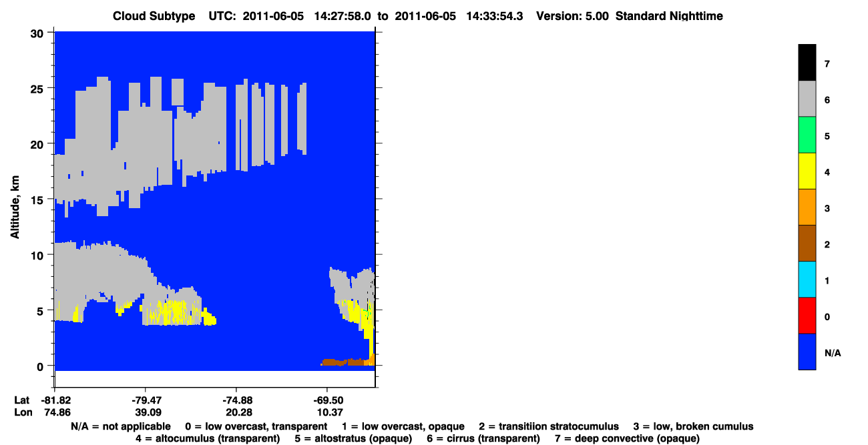Click legend text '5 = altostratus (opaque)'
Viewport: 868px width, 445px height.
coord(353,438)
